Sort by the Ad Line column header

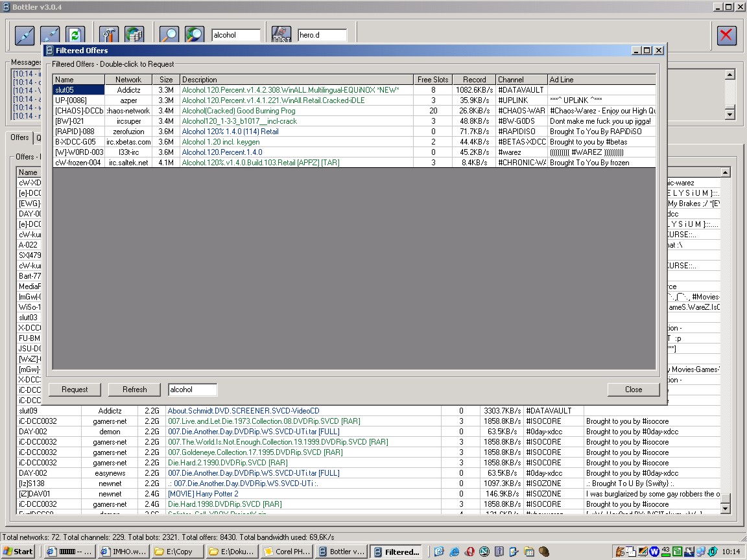pyautogui.click(x=602, y=80)
